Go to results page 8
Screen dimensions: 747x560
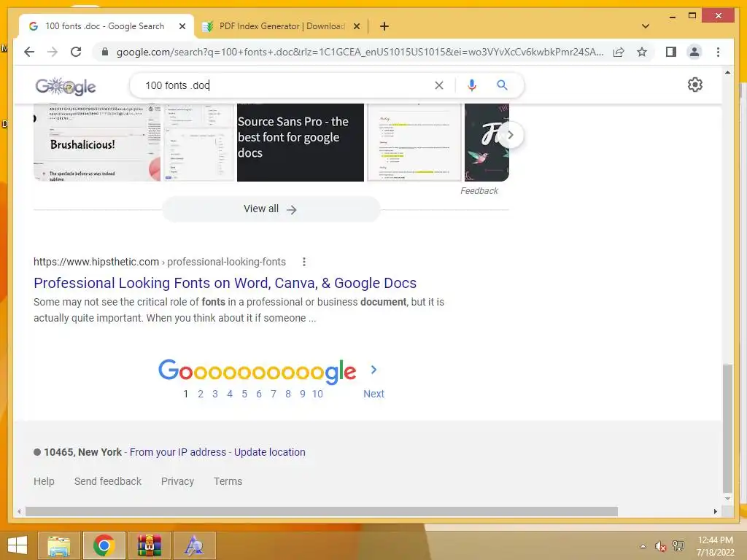pos(287,394)
